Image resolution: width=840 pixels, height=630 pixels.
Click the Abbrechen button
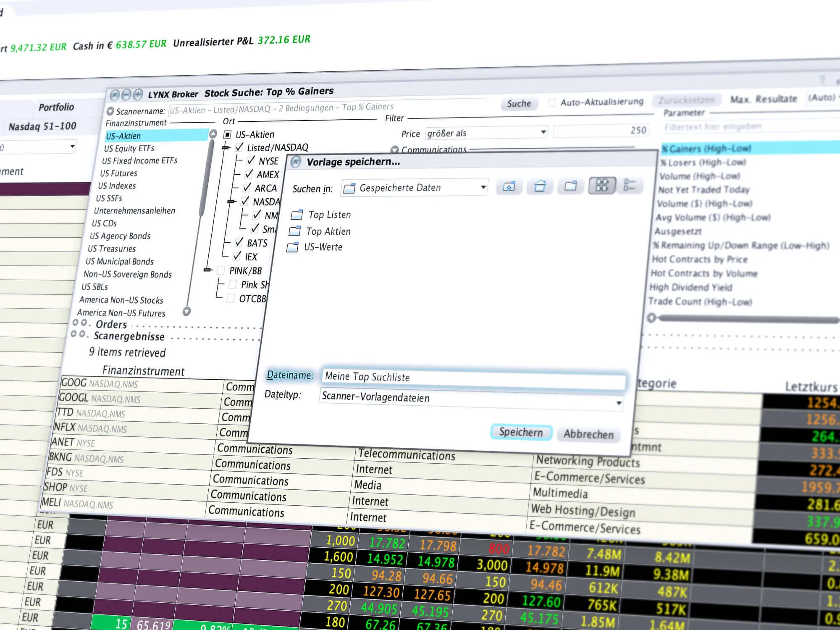coord(588,434)
